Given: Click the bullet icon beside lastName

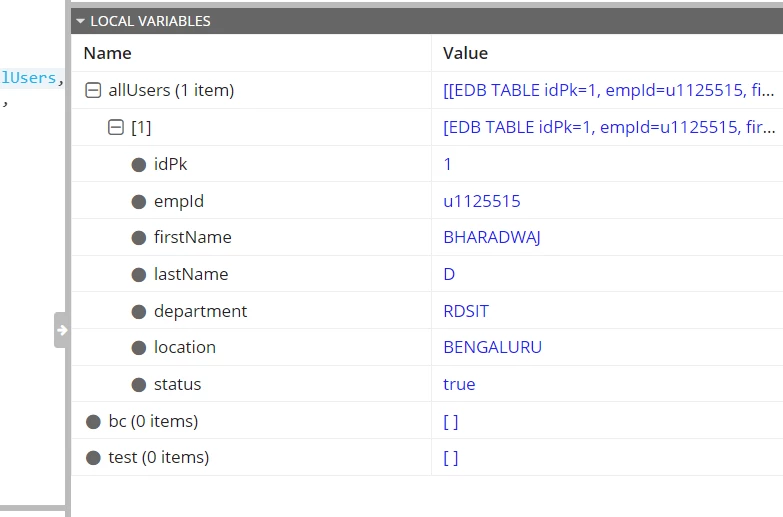Looking at the screenshot, I should pos(139,275).
